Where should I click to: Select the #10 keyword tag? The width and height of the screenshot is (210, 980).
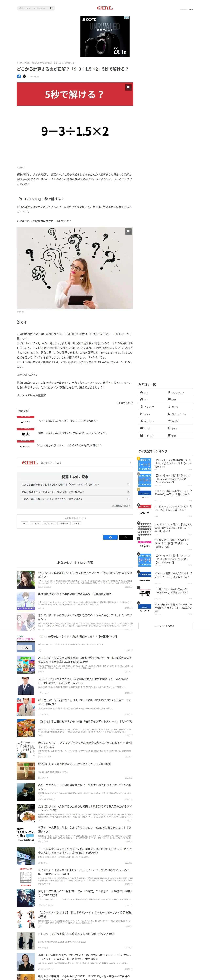[x=24, y=523]
